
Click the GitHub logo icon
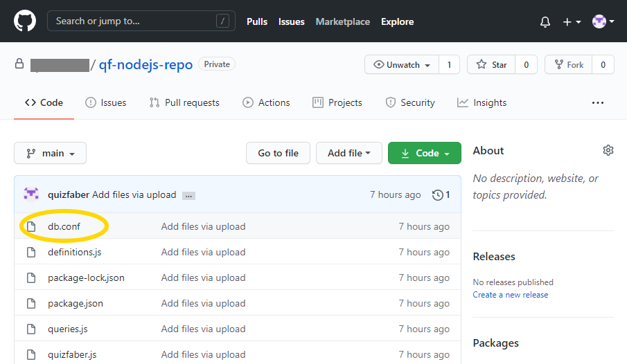24,21
